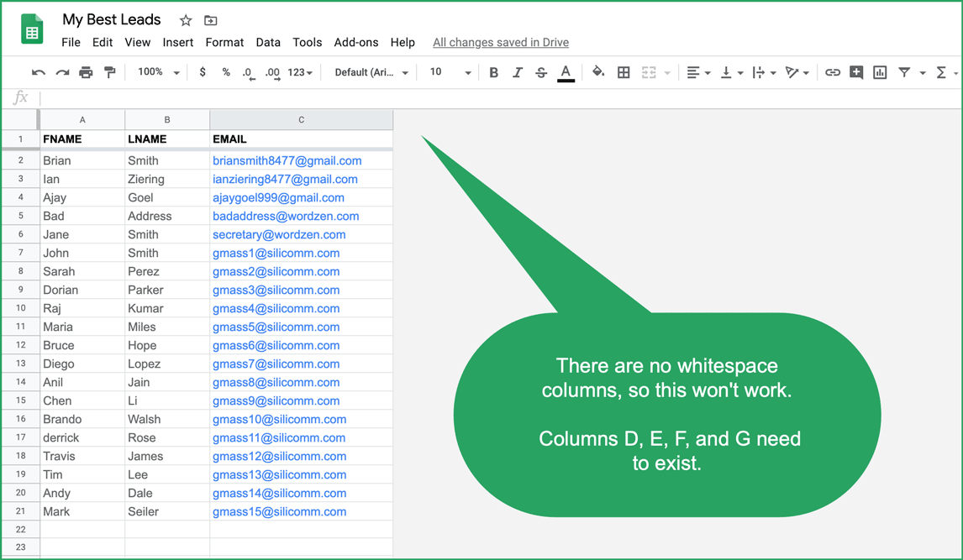Toggle bold formatting
The width and height of the screenshot is (963, 560).
494,73
